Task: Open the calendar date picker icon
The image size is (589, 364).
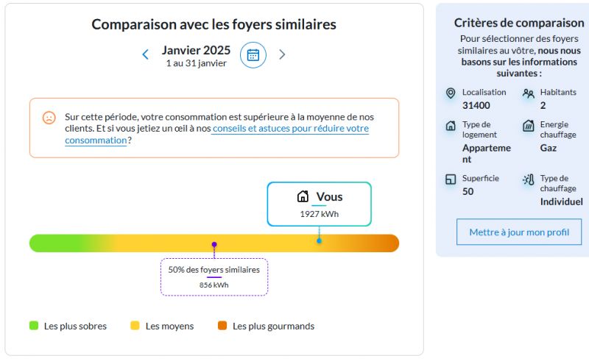Action: click(253, 54)
